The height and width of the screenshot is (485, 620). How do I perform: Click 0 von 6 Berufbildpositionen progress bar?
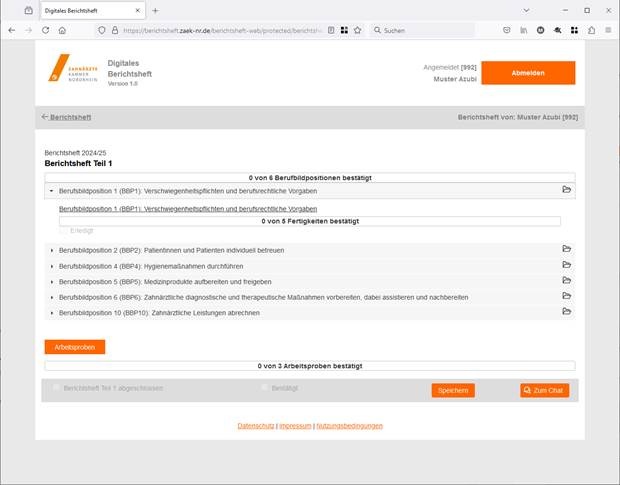point(310,178)
